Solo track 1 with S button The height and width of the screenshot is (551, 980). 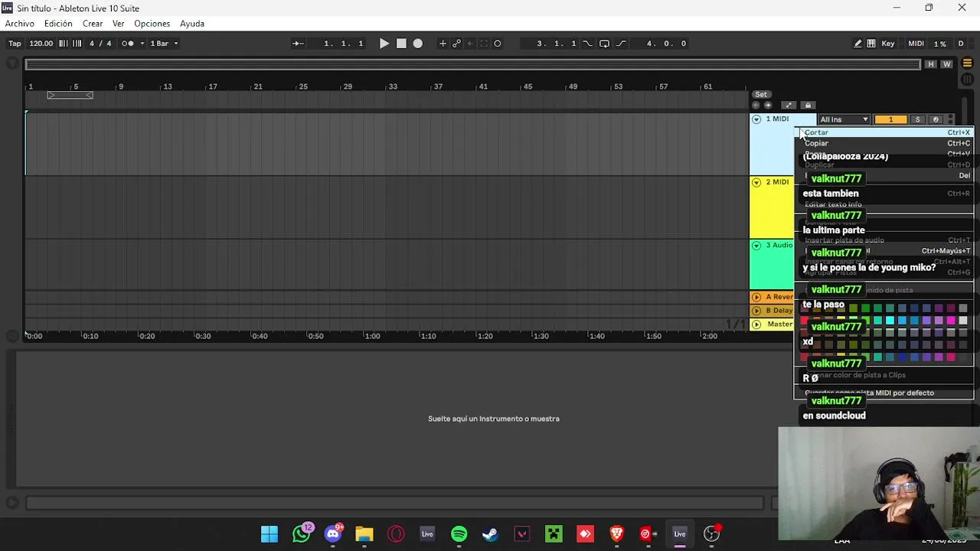point(917,119)
